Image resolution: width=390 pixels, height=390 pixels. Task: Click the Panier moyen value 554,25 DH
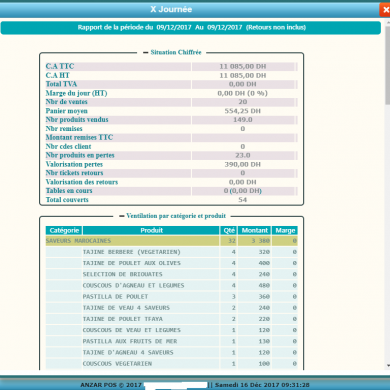(x=243, y=111)
